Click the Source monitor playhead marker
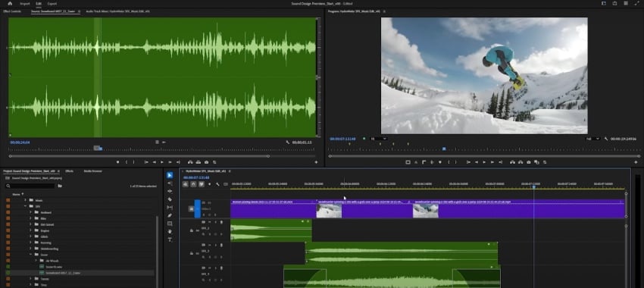Screen dimensions: 644x288 click(x=100, y=149)
